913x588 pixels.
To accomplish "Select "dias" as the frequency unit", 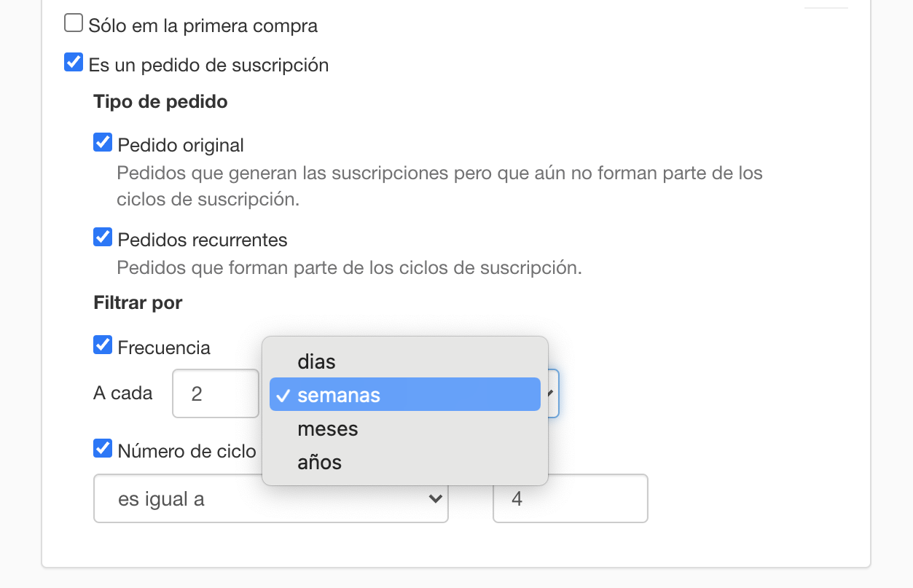I will (x=316, y=361).
